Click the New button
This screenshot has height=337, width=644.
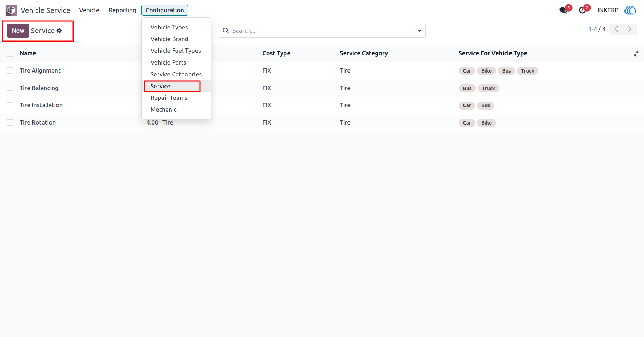click(x=18, y=31)
